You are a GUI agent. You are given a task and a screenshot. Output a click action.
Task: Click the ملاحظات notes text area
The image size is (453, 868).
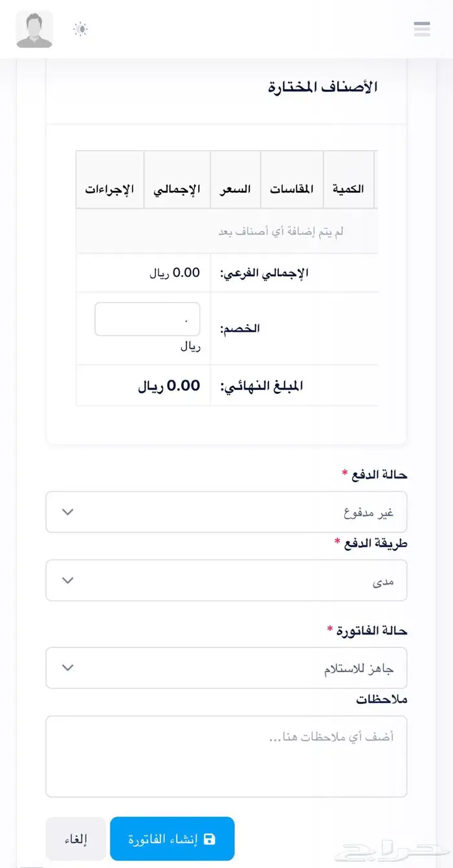[x=226, y=756]
